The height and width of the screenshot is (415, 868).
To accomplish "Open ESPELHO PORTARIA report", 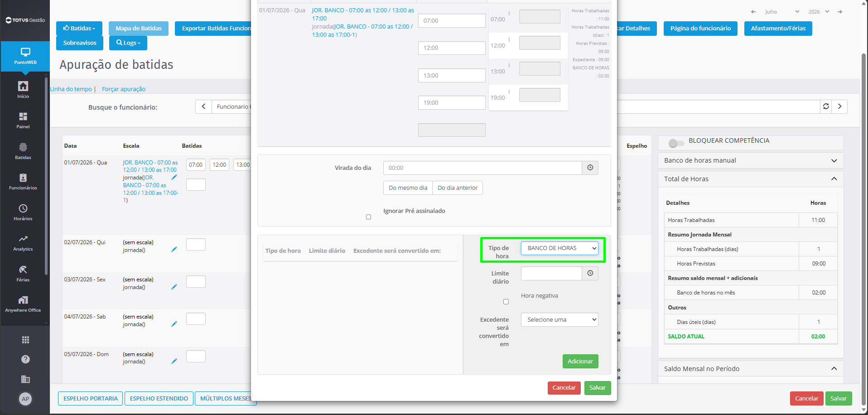I will coord(91,399).
